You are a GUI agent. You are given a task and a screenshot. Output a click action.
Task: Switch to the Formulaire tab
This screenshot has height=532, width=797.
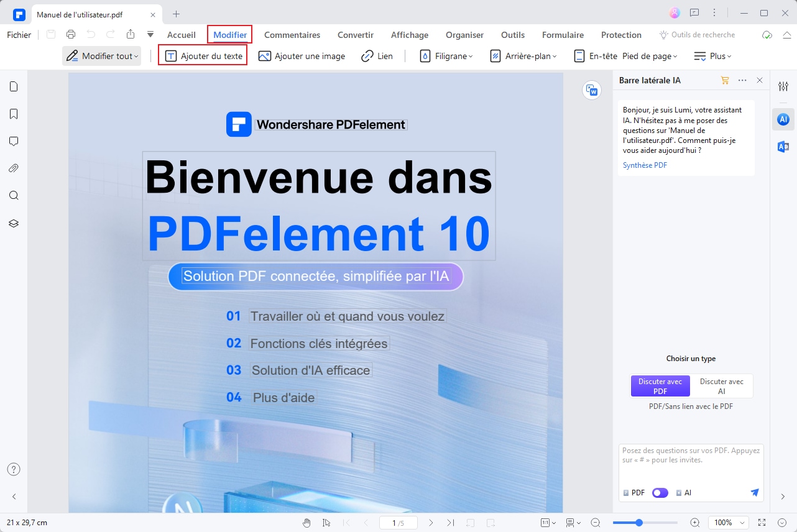coord(563,35)
